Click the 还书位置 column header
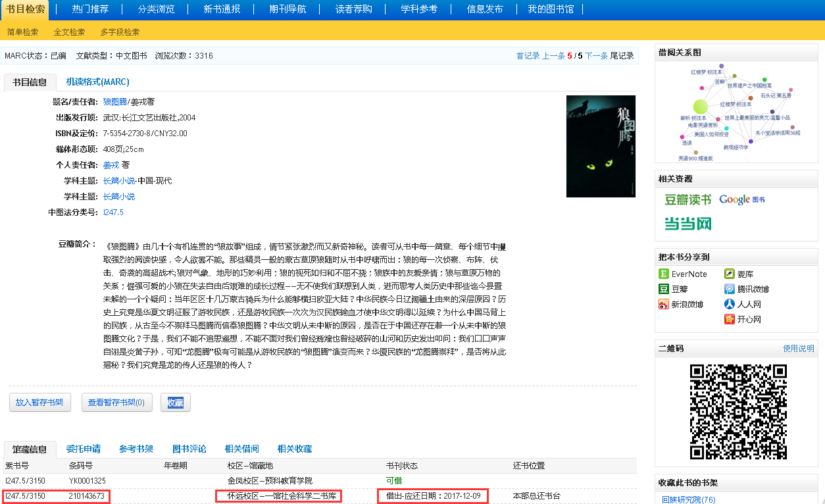Screen dimensions: 825x504 (x=529, y=466)
